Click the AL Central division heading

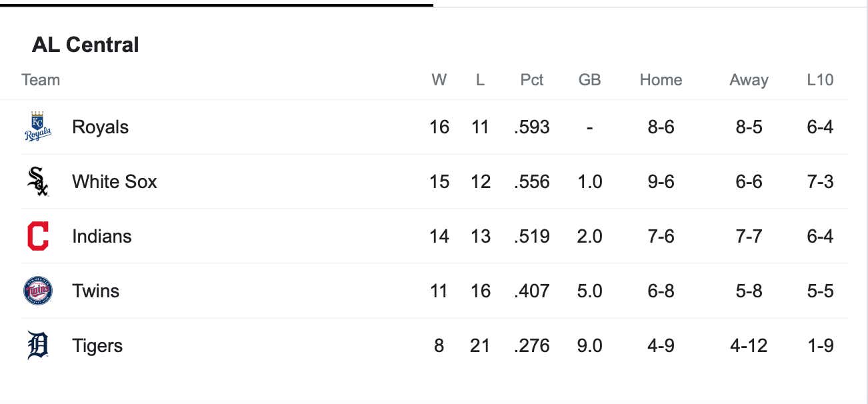pyautogui.click(x=85, y=45)
